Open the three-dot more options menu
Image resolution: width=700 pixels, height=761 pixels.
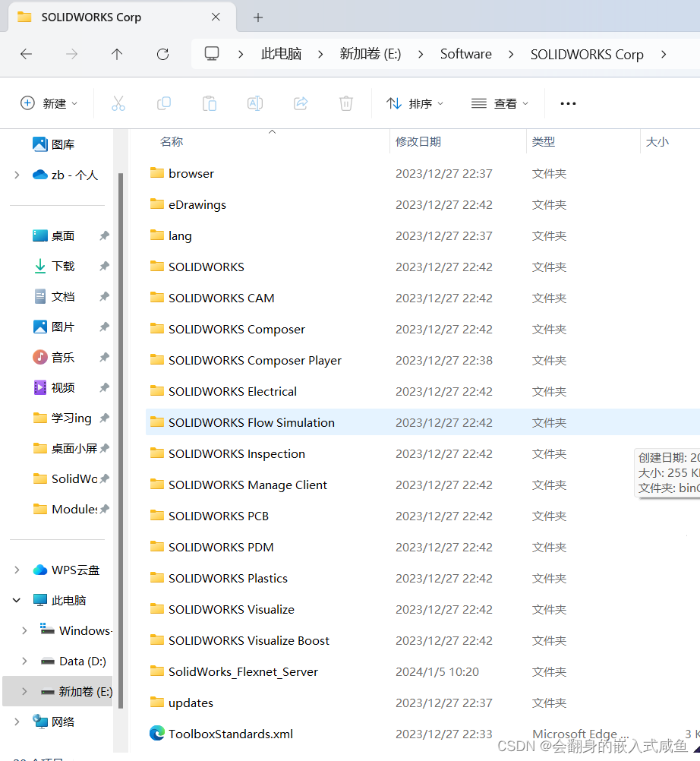click(568, 103)
